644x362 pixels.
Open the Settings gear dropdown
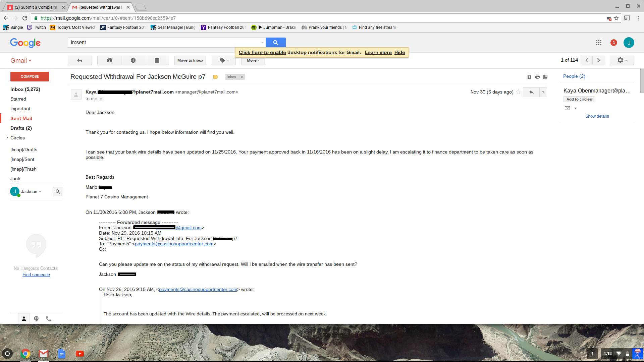click(x=622, y=60)
